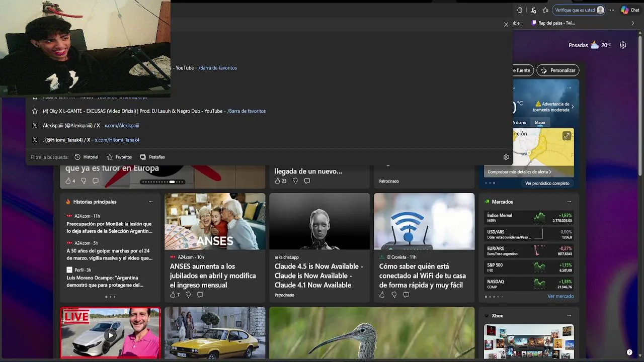The image size is (644, 362).
Task: Click 'Comprobar más detalles de alerta'
Action: click(x=520, y=172)
